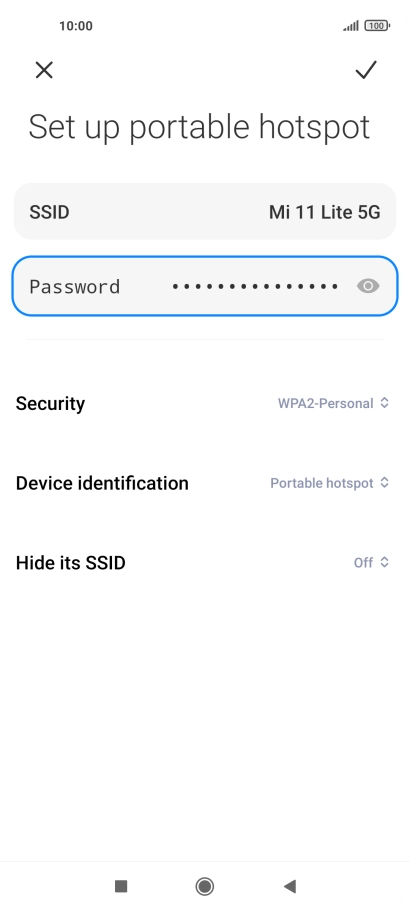
Task: Confirm hotspot settings with the checkmark icon
Action: pos(366,70)
